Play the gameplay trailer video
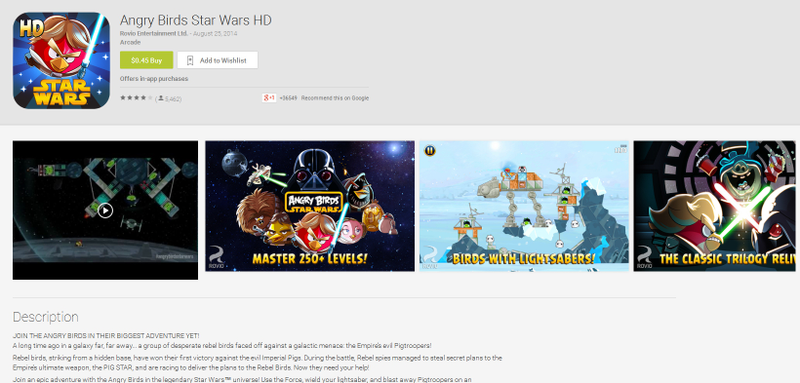 click(105, 210)
